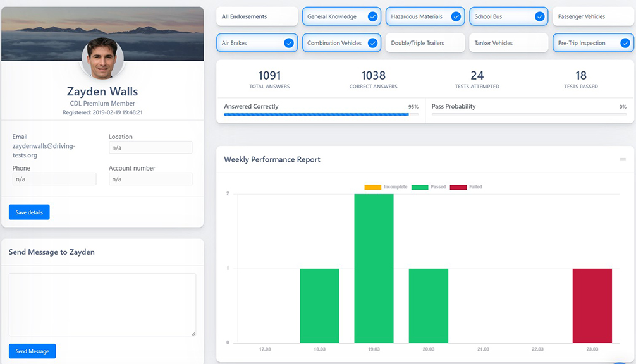Click the Hazardous Materials checkmark icon
The height and width of the screenshot is (364, 636).
pos(456,16)
